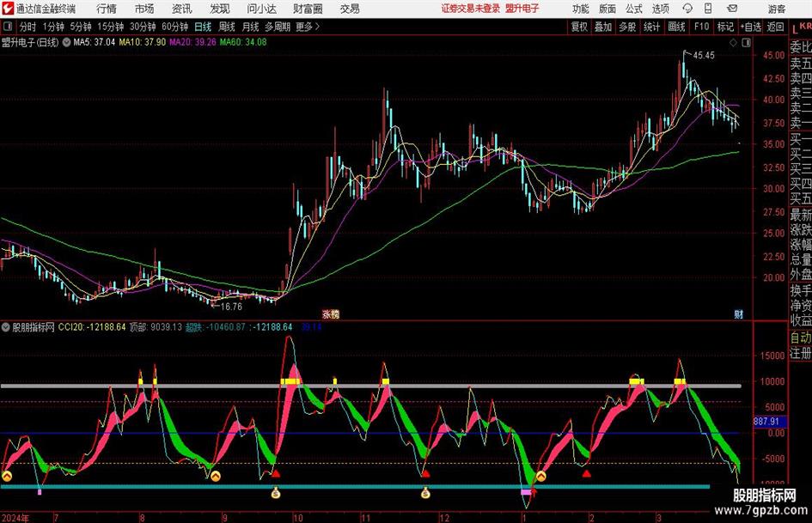Click the 游客 user label
Viewport: 812px width, 523px height.
(x=777, y=9)
